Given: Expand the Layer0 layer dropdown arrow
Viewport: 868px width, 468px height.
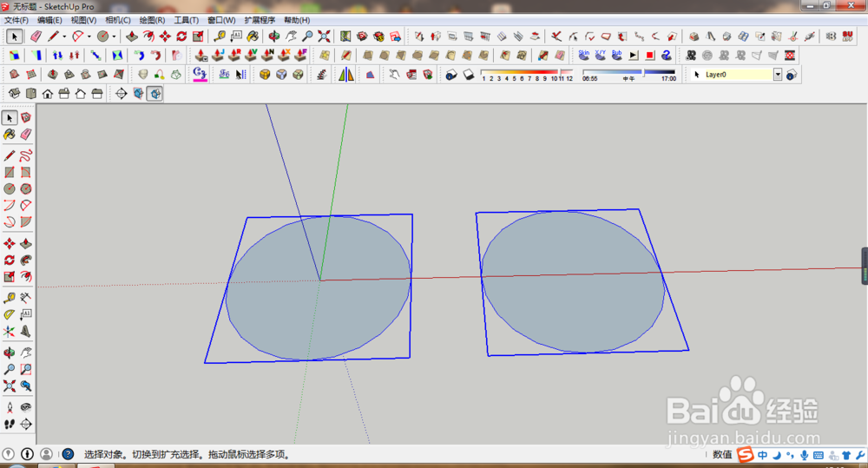Looking at the screenshot, I should pos(778,74).
